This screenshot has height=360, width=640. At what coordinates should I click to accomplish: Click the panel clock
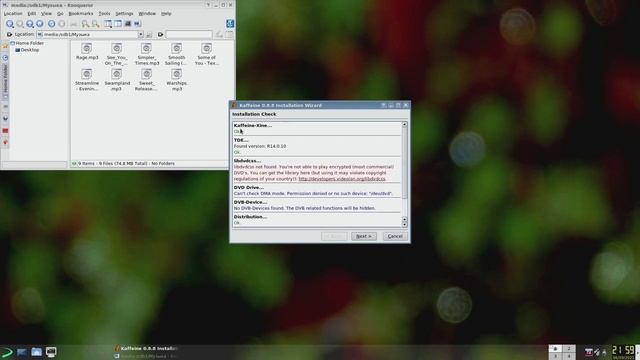pyautogui.click(x=623, y=352)
